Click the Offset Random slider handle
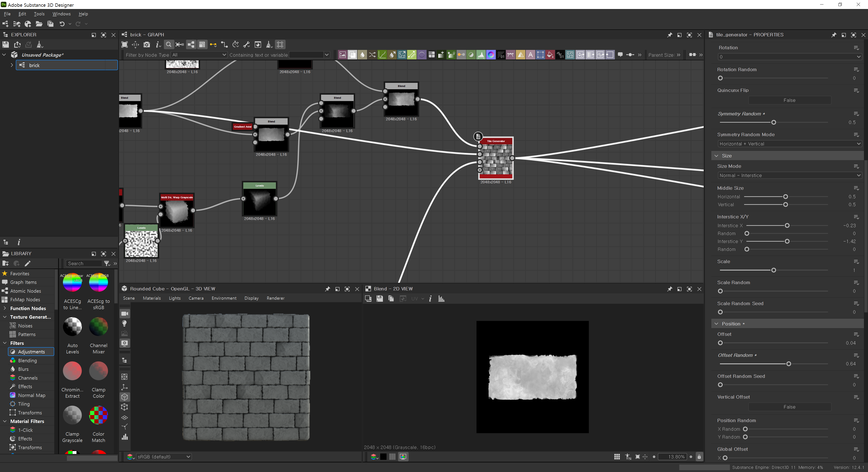The width and height of the screenshot is (868, 472). click(788, 364)
